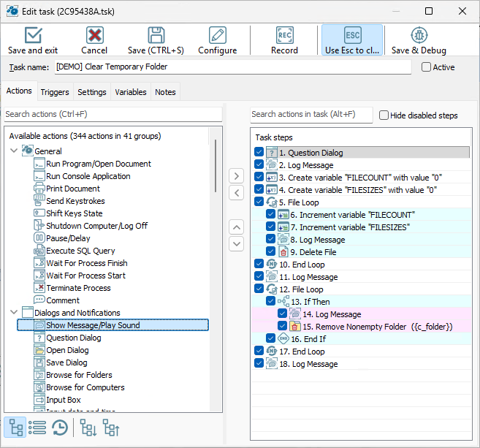This screenshot has height=448, width=480.
Task: Select Show Message/Play Sound action
Action: (x=113, y=325)
